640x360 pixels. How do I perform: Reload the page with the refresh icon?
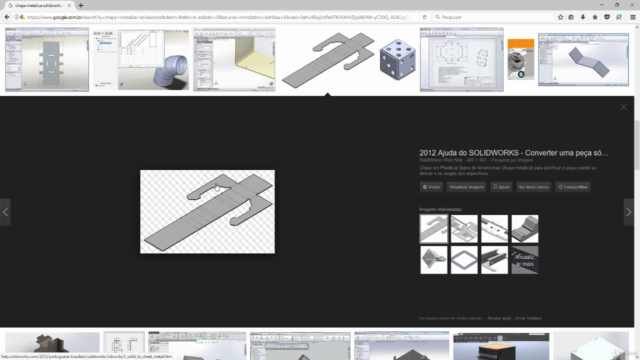tap(424, 17)
